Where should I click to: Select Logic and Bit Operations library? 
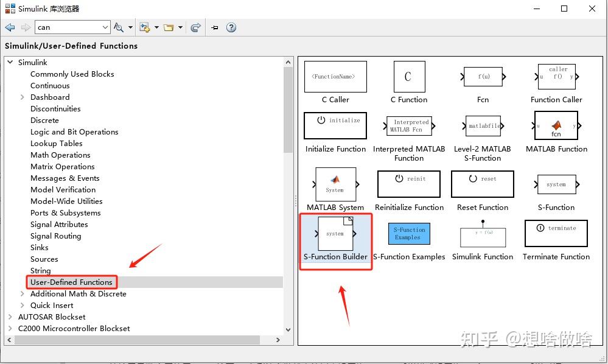click(x=74, y=132)
